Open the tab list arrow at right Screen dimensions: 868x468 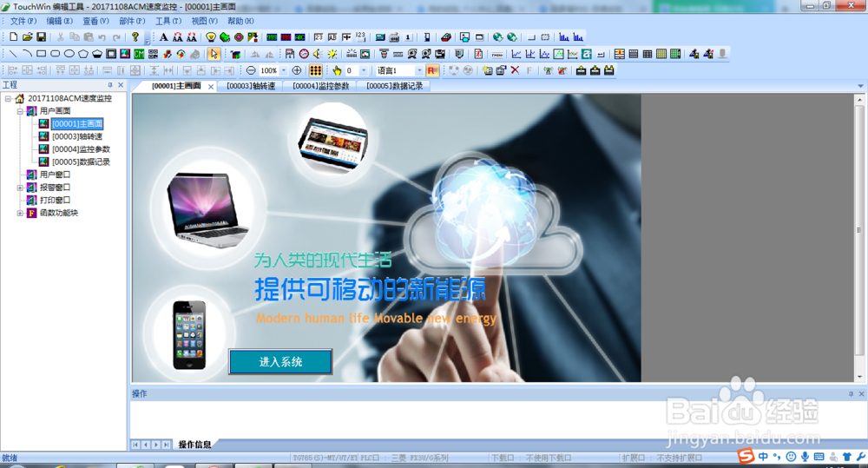click(x=860, y=86)
